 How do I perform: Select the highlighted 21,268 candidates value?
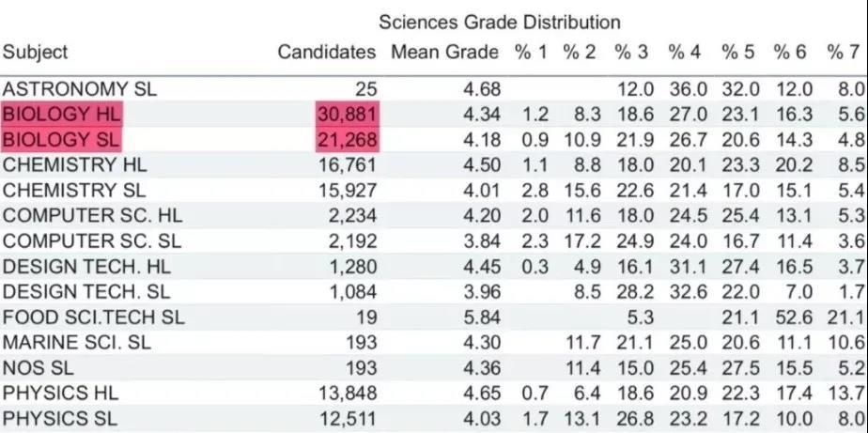coord(346,140)
